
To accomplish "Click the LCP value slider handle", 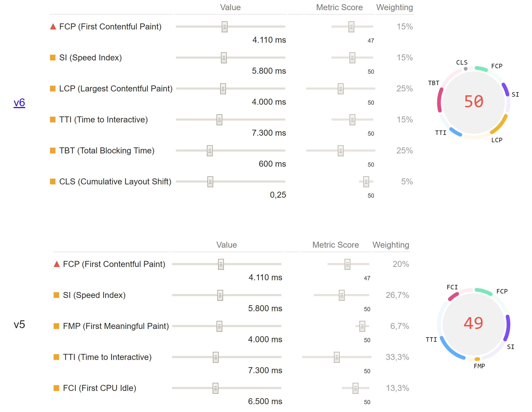I will coord(223,89).
